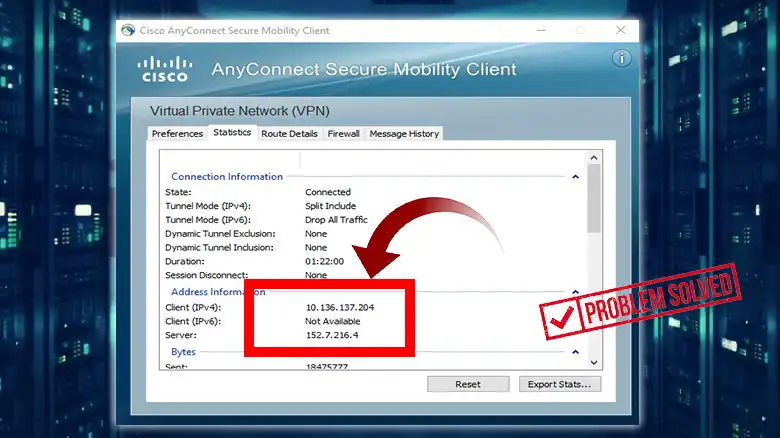
Task: Click the 'State:' label
Action: [x=178, y=192]
